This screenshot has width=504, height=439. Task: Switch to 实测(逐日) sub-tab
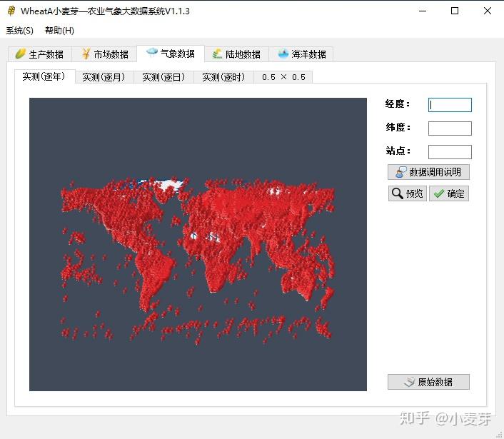[x=164, y=77]
